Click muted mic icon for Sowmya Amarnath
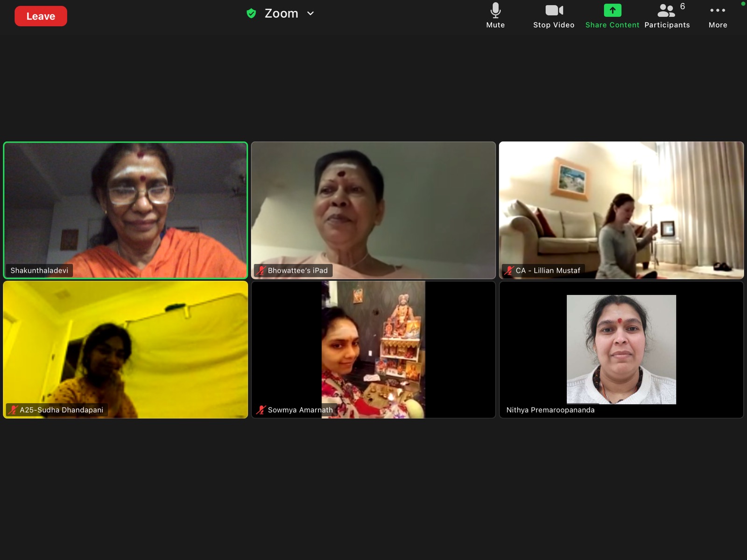 click(x=261, y=410)
